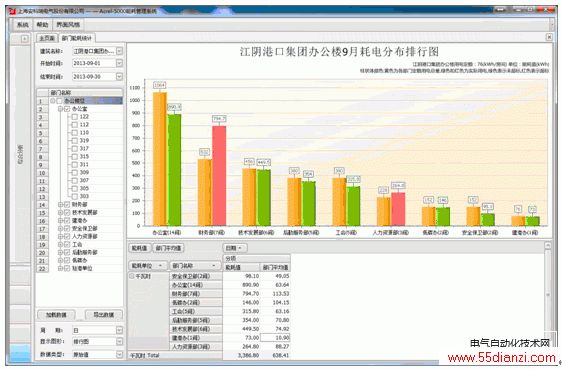Collapse the 办公室 tree node
Image resolution: width=562 pixels, height=370 pixels.
pyautogui.click(x=60, y=109)
